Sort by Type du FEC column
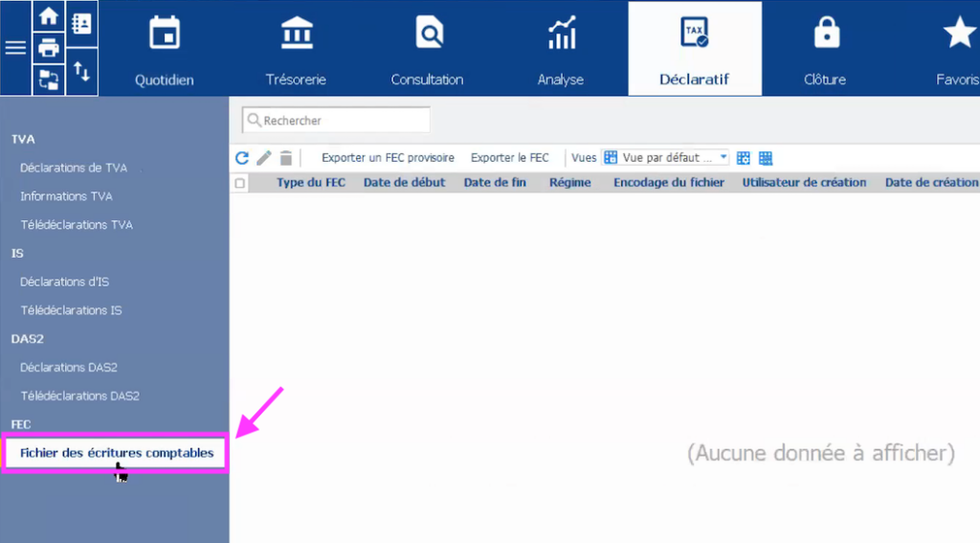Viewport: 980px width, 543px height. click(x=311, y=183)
